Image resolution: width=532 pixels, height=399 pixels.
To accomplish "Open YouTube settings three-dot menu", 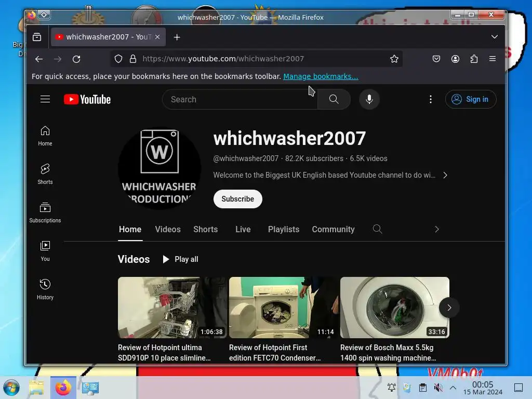I will (x=431, y=99).
